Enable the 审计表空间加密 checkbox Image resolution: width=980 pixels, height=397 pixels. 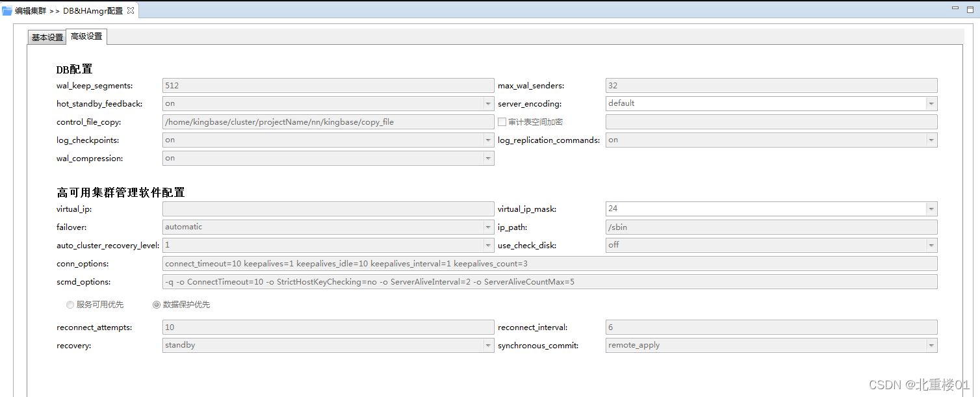(x=502, y=122)
